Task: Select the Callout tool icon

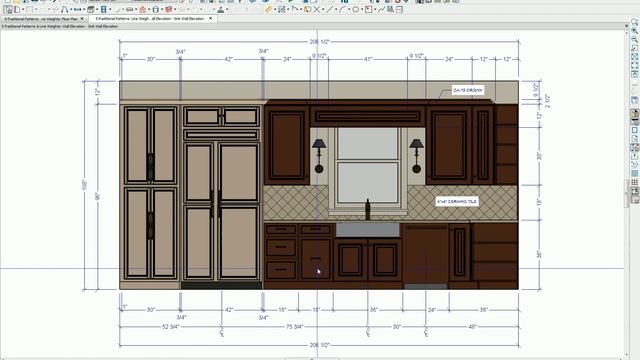Action: [307, 9]
